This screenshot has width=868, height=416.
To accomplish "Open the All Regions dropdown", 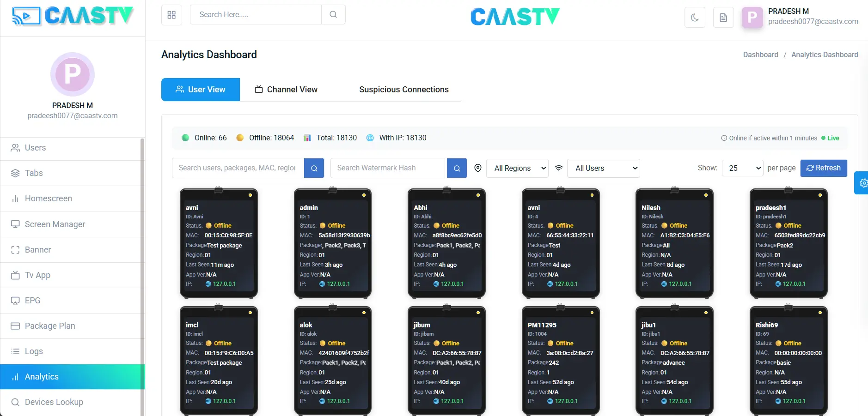I will tap(516, 168).
